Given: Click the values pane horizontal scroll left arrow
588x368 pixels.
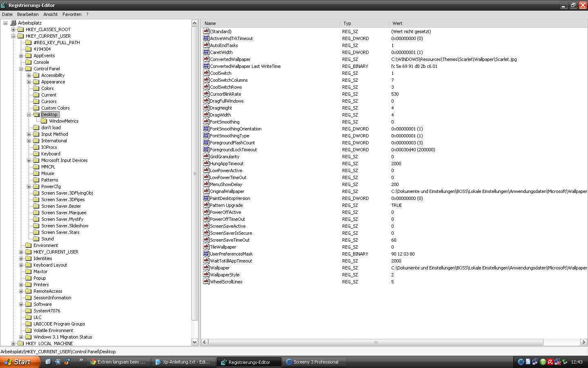Looking at the screenshot, I should tap(205, 342).
